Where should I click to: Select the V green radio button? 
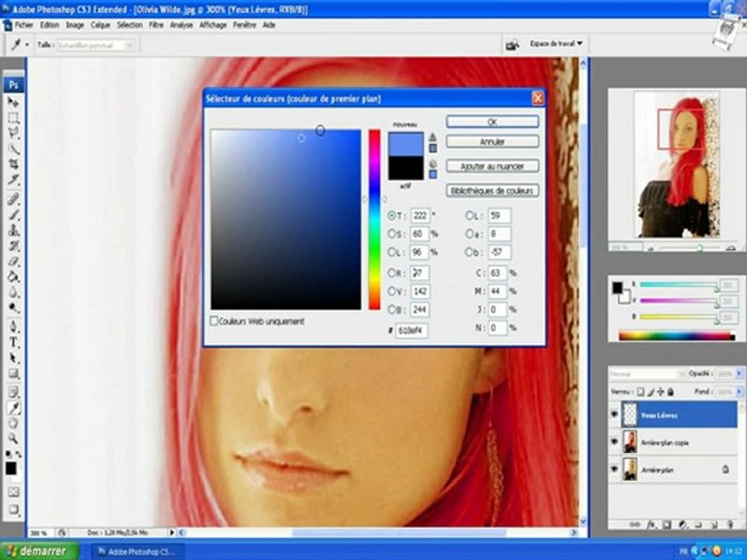click(x=391, y=292)
